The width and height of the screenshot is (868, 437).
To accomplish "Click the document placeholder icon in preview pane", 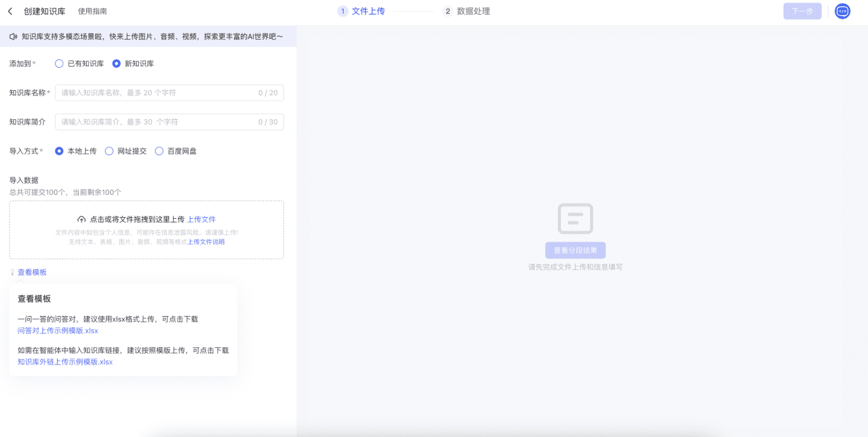I will pyautogui.click(x=575, y=218).
